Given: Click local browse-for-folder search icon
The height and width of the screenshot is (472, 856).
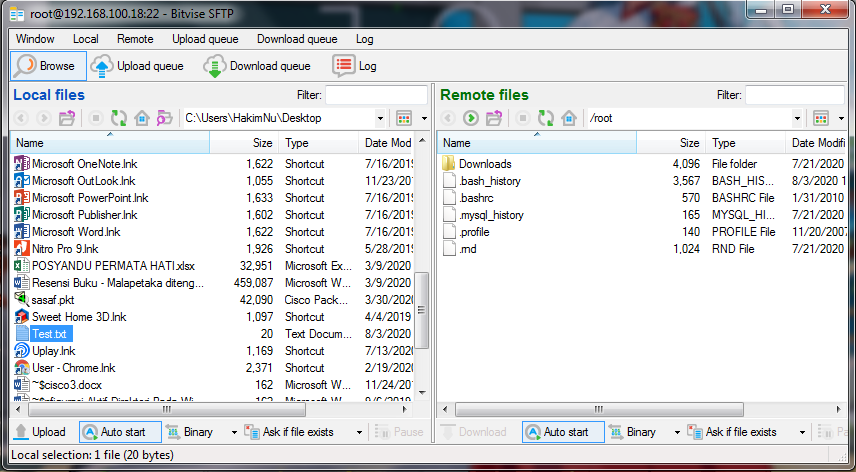Looking at the screenshot, I should tap(164, 118).
